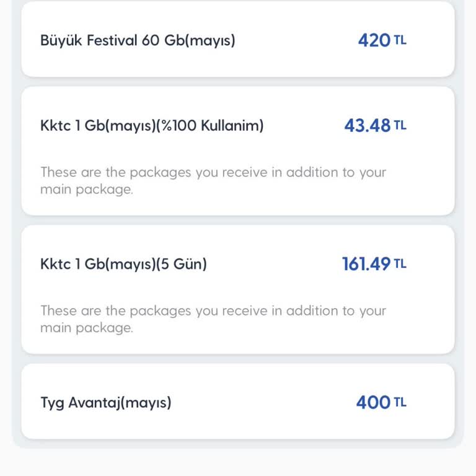Click the TL label beside 161.49

400,263
